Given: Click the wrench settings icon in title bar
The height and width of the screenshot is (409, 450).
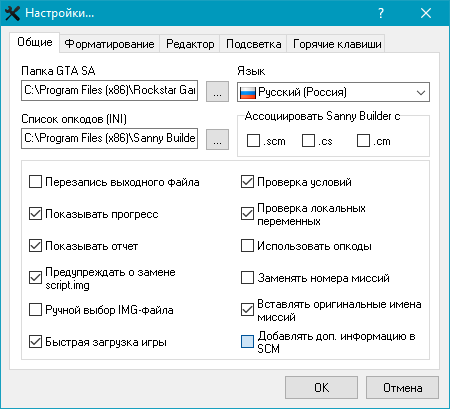Looking at the screenshot, I should [12, 13].
